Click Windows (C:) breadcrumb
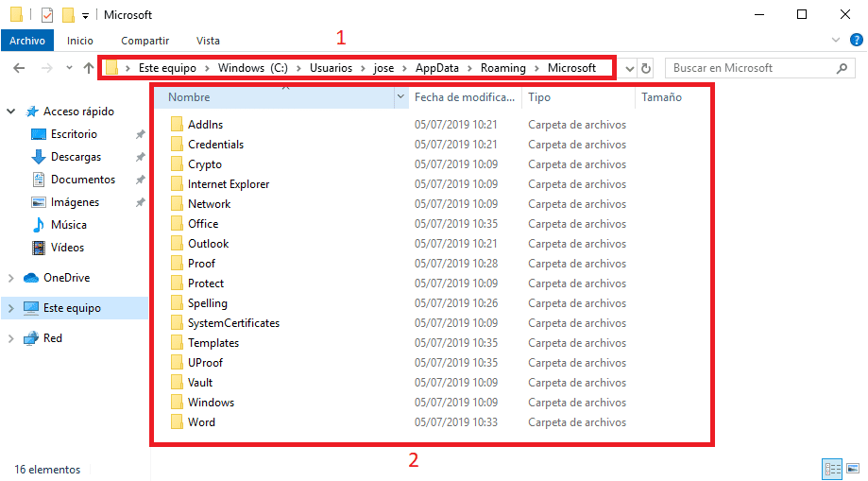 tap(252, 68)
